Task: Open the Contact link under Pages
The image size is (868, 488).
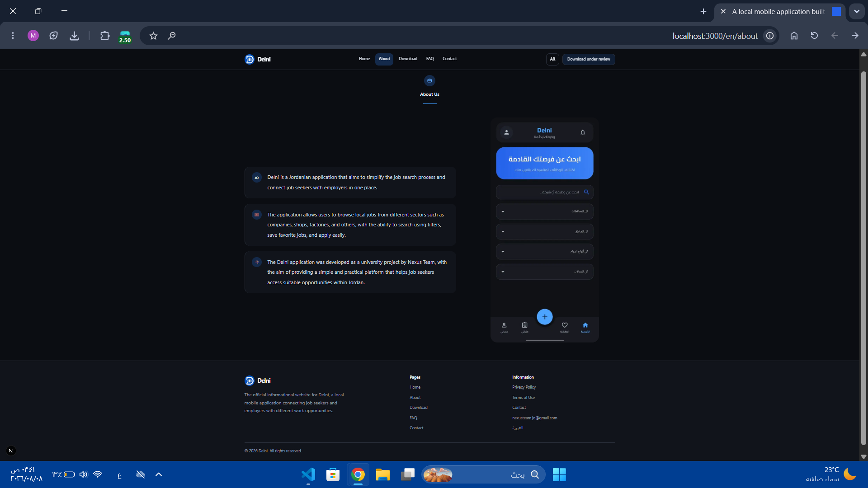Action: [416, 428]
